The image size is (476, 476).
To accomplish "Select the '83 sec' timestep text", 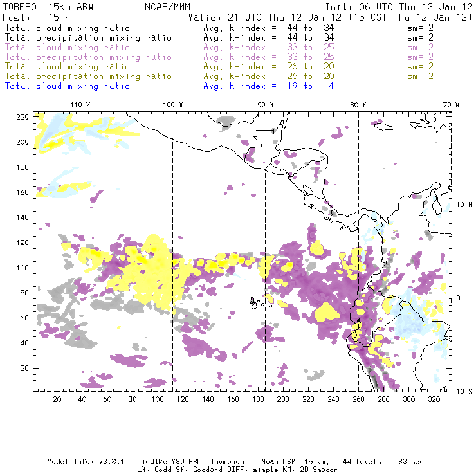I will coord(411,462).
